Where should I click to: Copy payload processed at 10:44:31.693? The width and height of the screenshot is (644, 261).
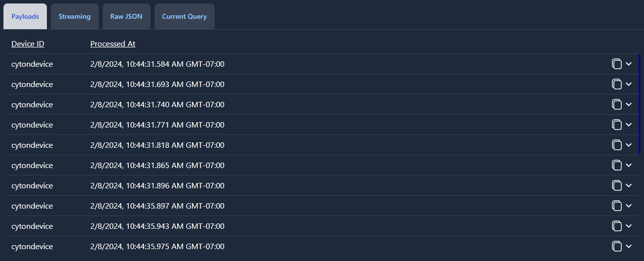tap(616, 84)
